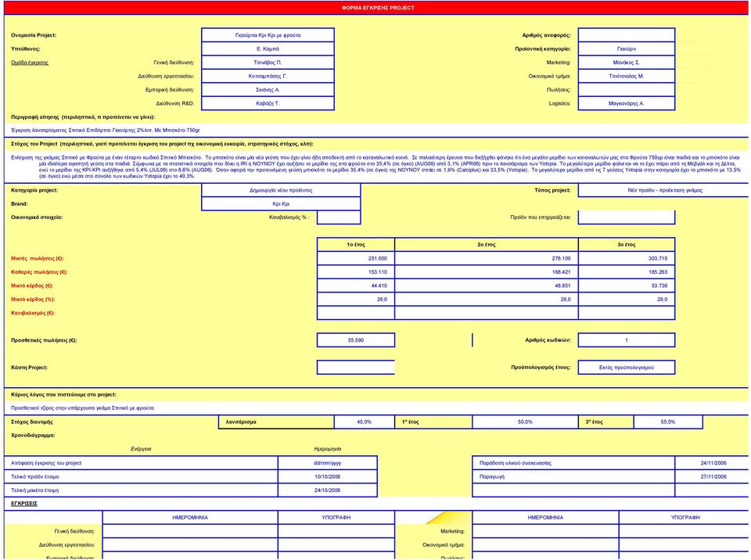Click the 'ΦΟΡΜΑ ΕΓΚΡΙΣΗΣ PROJECT' title header
This screenshot has width=751, height=560.
pos(377,8)
